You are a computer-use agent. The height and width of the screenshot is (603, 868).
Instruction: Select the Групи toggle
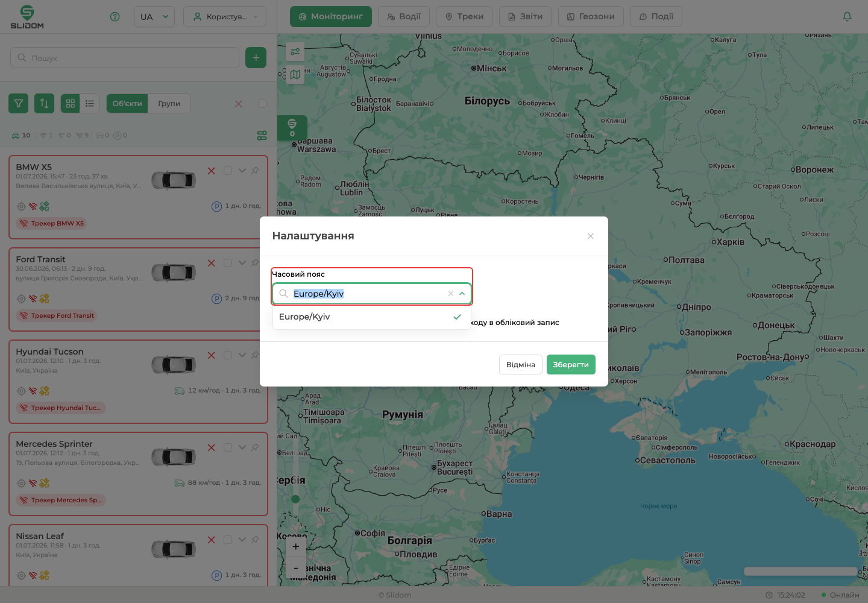(169, 104)
